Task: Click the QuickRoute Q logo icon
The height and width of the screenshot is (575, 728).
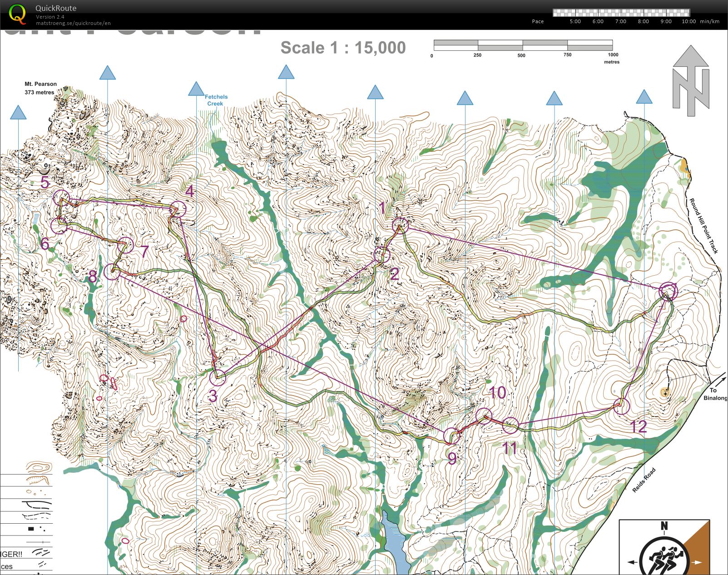Action: (x=18, y=14)
